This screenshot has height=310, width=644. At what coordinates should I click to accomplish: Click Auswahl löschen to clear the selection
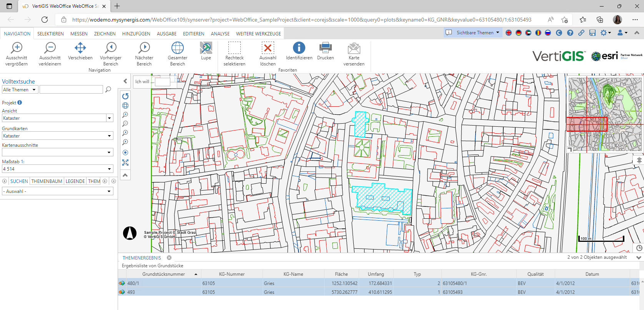[268, 48]
